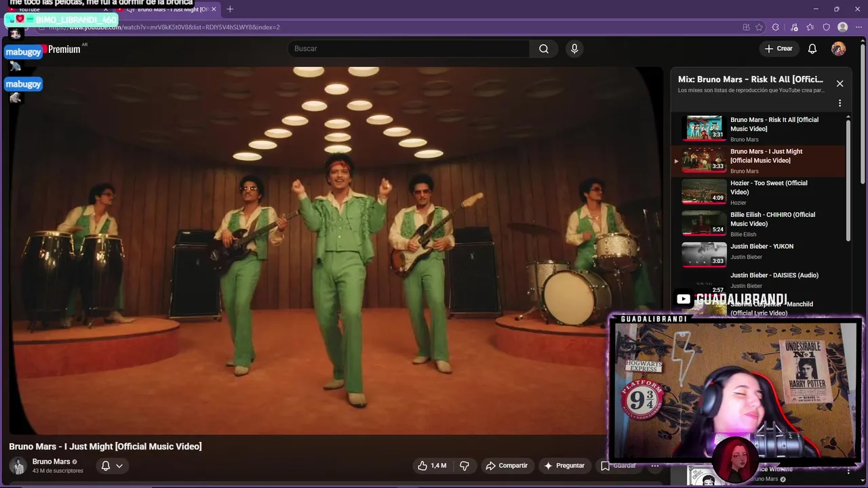The width and height of the screenshot is (868, 488).
Task: Expand the subscription options chevron
Action: [119, 466]
